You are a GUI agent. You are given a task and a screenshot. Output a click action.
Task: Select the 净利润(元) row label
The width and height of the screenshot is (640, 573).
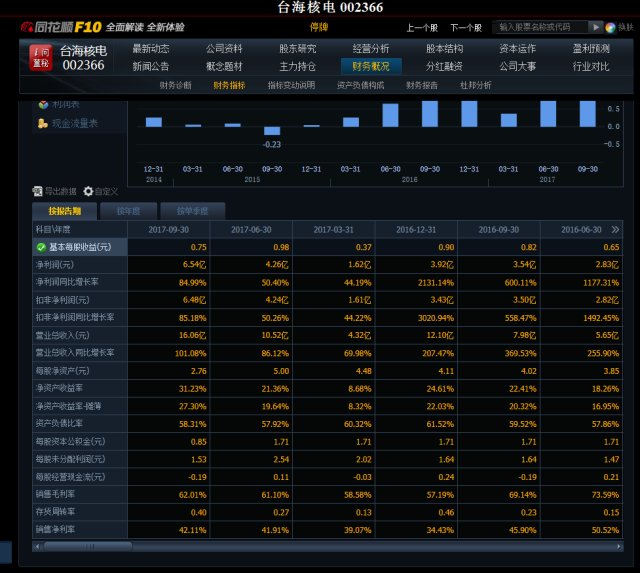coord(55,265)
